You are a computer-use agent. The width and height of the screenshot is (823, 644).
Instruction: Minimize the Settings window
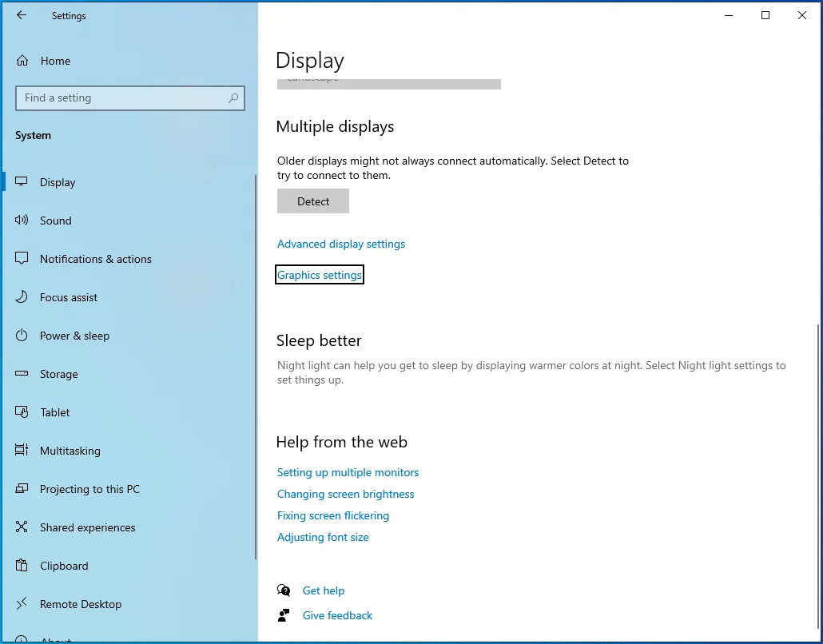(x=729, y=15)
